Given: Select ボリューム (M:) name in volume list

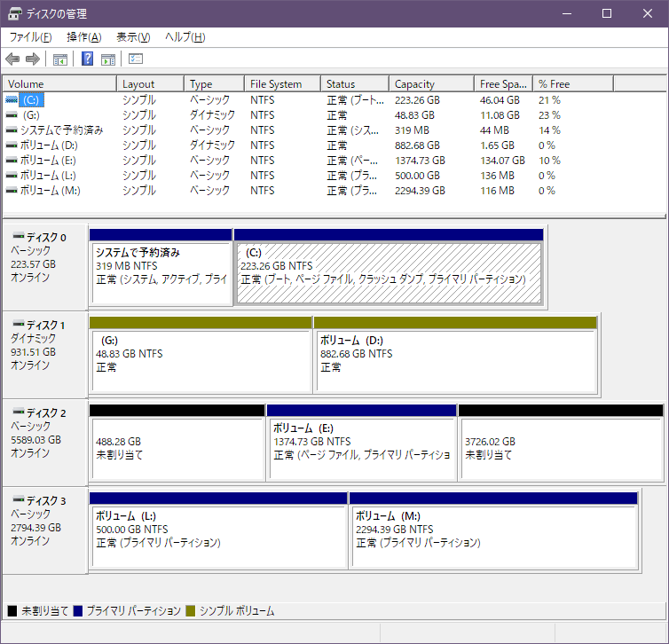Looking at the screenshot, I should pos(51,190).
